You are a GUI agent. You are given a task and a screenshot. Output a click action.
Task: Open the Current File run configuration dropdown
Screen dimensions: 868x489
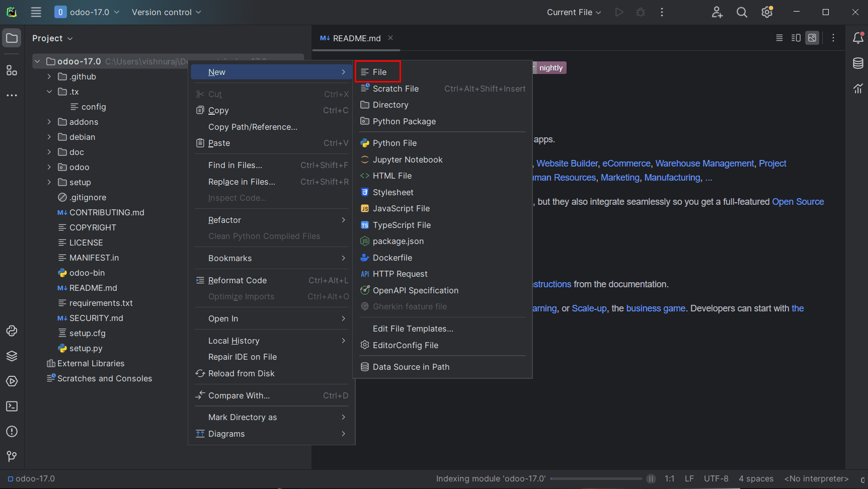pyautogui.click(x=574, y=12)
